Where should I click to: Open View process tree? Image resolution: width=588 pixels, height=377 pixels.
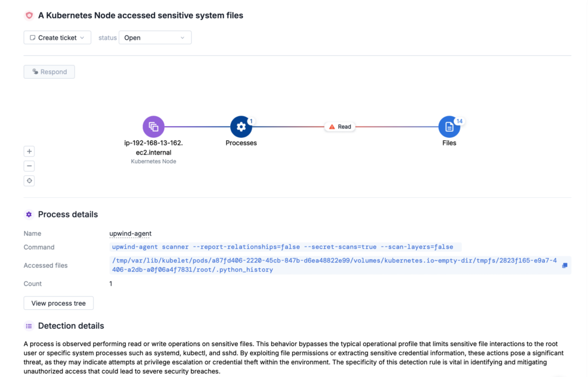[x=58, y=303]
